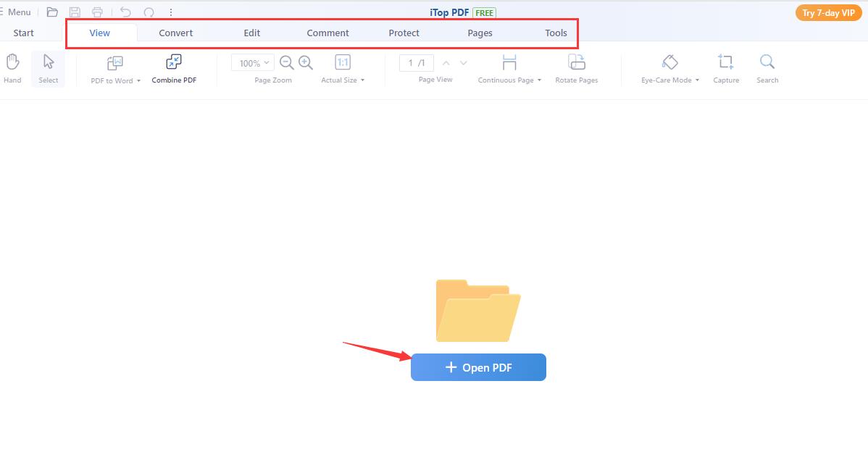Open the Protect ribbon tab
Image resolution: width=868 pixels, height=452 pixels.
click(x=404, y=33)
